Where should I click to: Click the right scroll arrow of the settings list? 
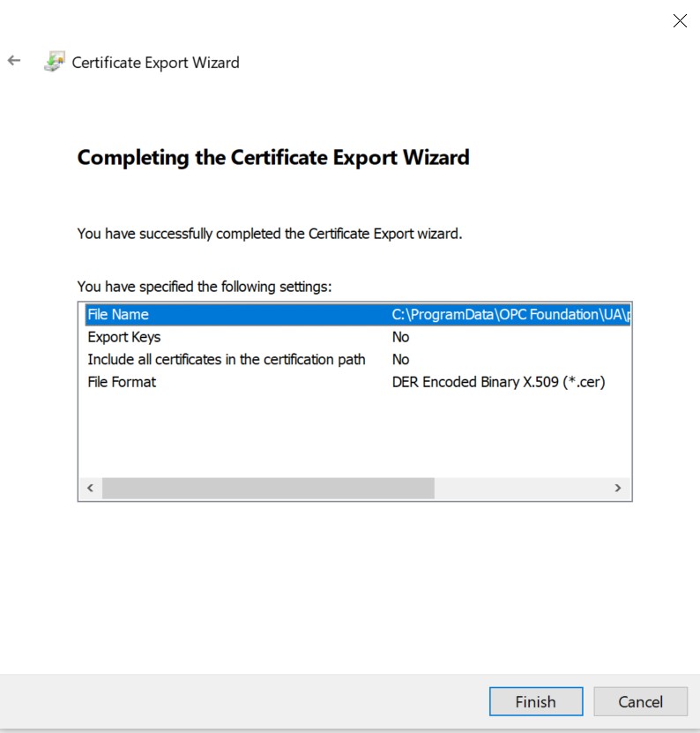point(618,489)
